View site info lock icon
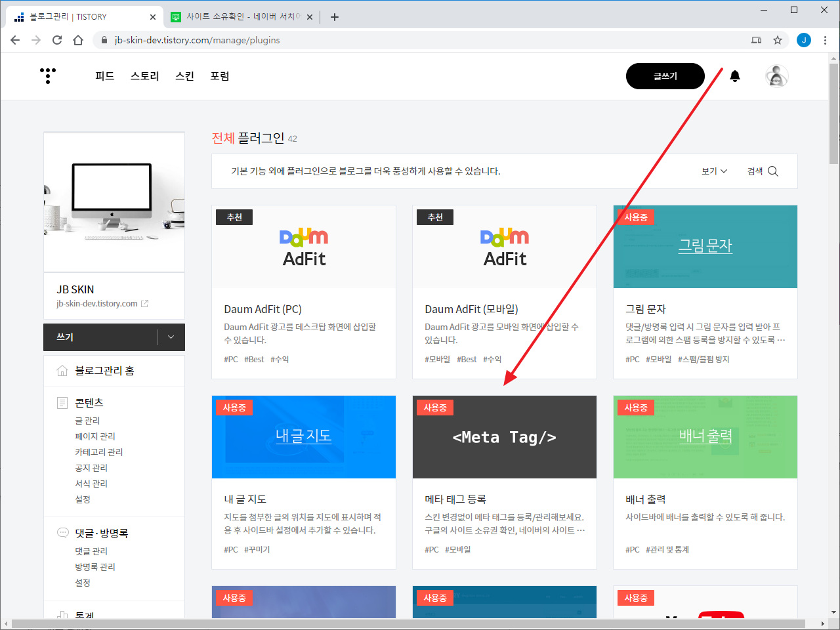 [104, 40]
